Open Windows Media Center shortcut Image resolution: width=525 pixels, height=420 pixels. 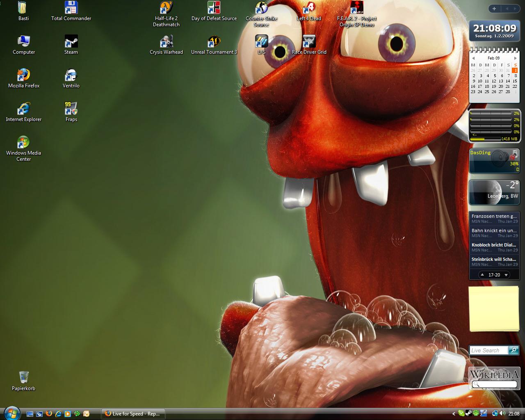[x=24, y=149]
